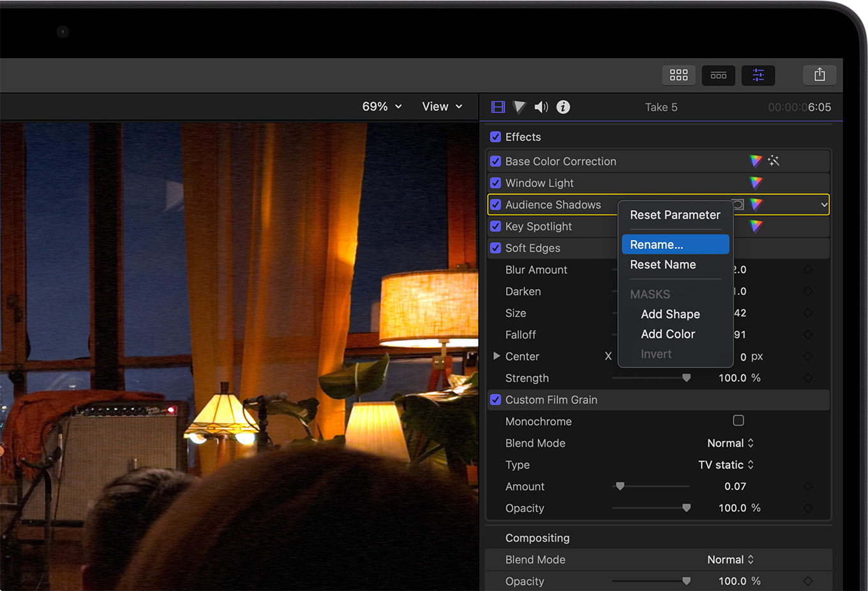This screenshot has width=868, height=591.
Task: Open color controls for Key Spotlight
Action: (756, 226)
